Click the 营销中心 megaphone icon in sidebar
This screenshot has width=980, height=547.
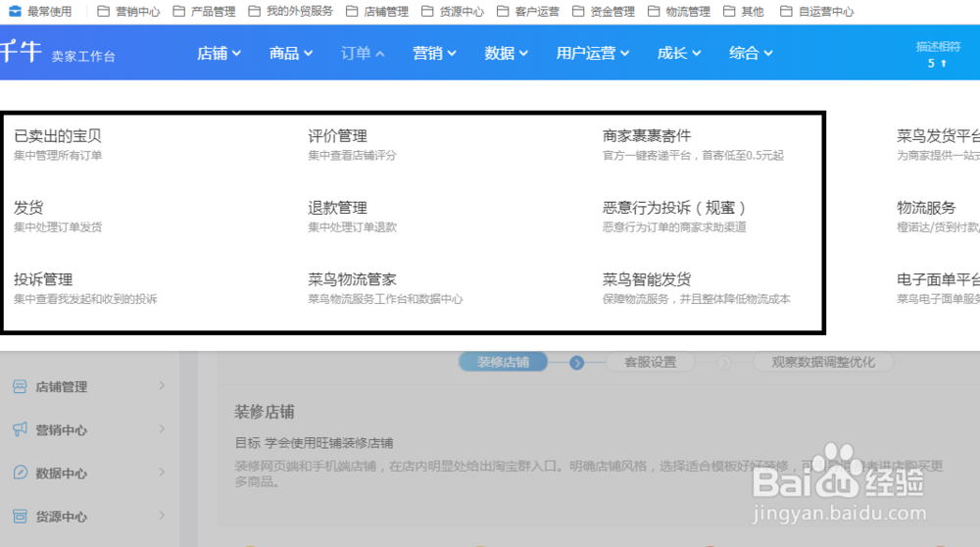20,429
